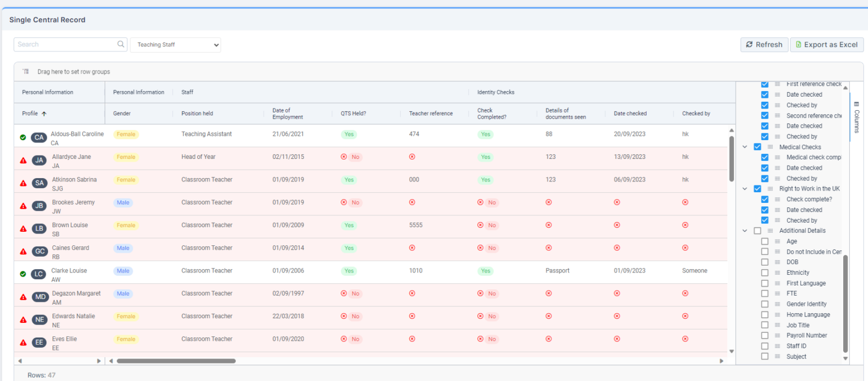Viewport: 868px width, 381px height.
Task: Click the CA avatar for Aldous-Ball Caroline
Action: pos(38,137)
